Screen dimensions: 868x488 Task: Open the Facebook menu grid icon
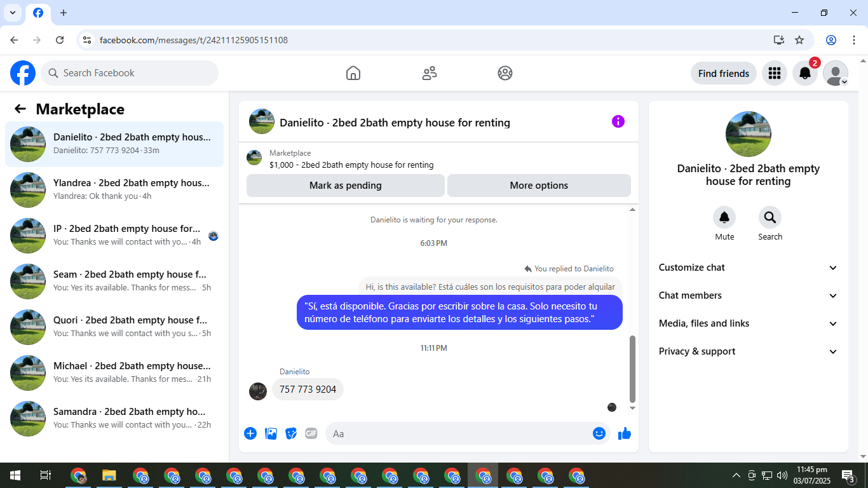click(774, 73)
